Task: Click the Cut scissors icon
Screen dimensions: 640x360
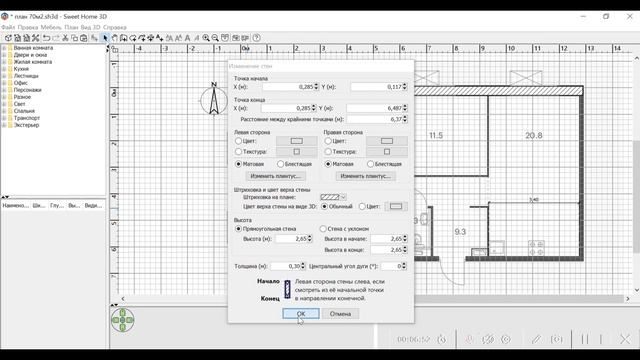Action: tap(65, 38)
